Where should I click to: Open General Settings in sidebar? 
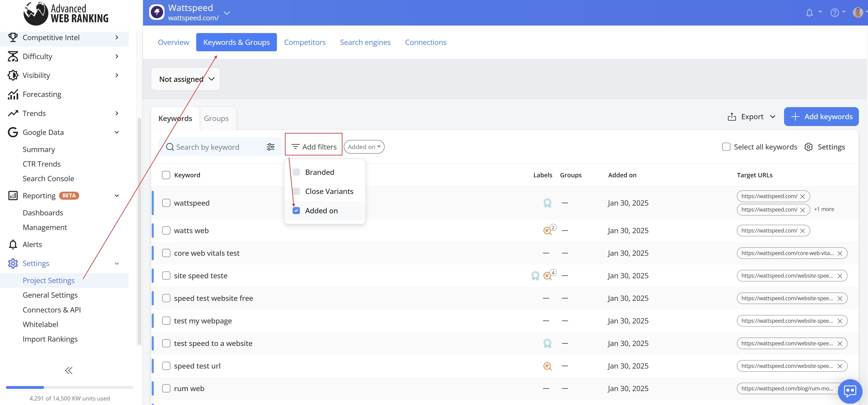click(50, 295)
